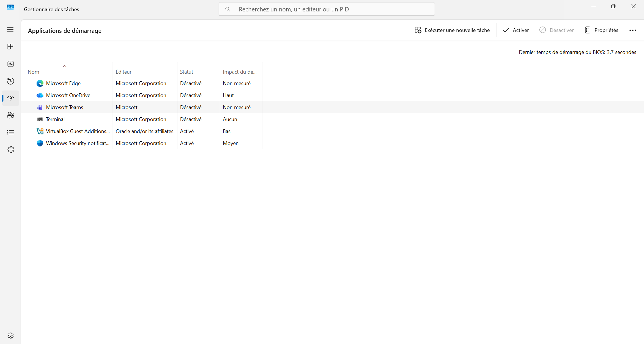This screenshot has height=344, width=644.
Task: Click the Applications de démarrage heading
Action: tap(65, 31)
